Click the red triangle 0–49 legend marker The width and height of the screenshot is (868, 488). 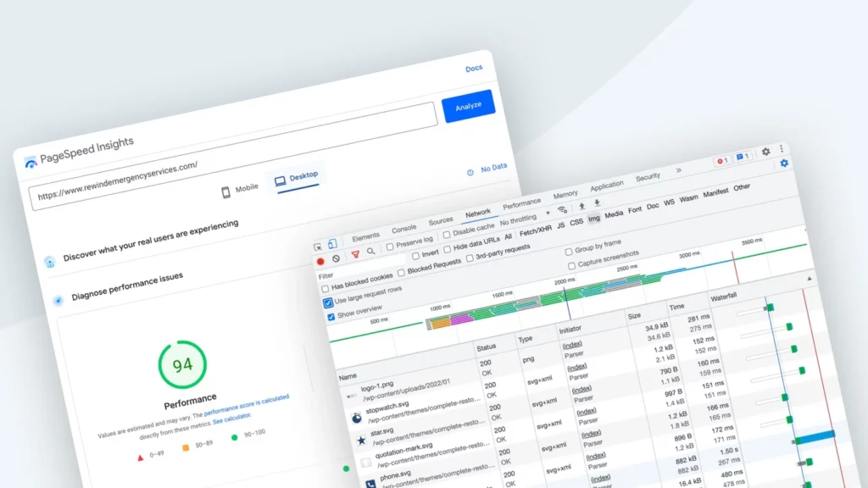[x=140, y=457]
